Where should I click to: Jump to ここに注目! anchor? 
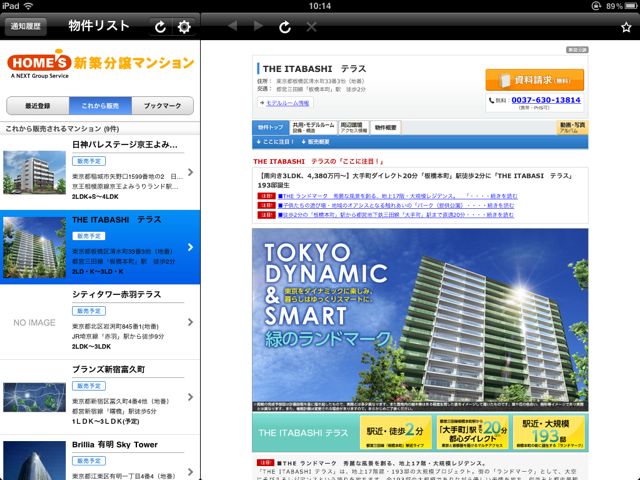(275, 142)
